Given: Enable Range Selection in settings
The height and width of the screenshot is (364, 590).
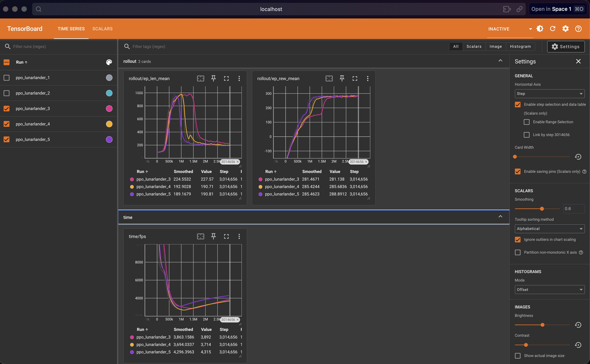Looking at the screenshot, I should pos(527,122).
